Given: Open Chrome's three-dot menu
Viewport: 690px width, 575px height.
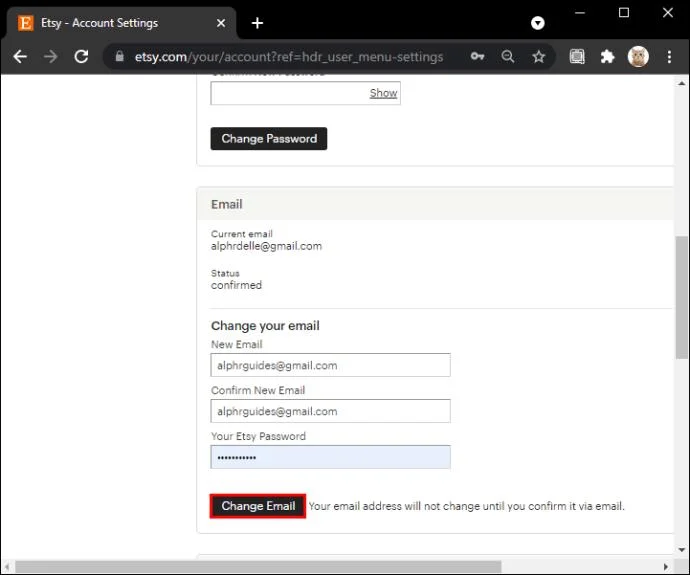Looking at the screenshot, I should pyautogui.click(x=669, y=56).
